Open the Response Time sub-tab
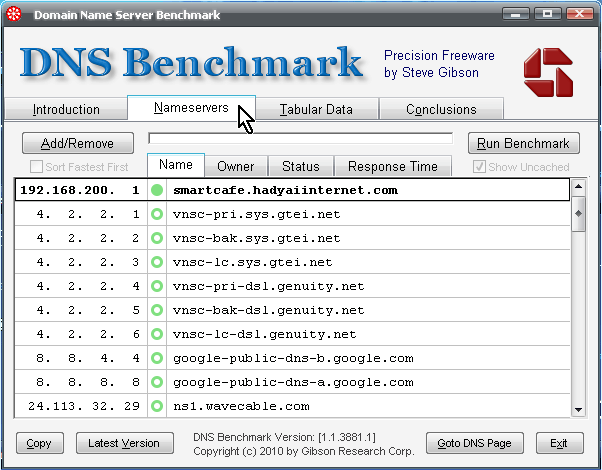602x470 pixels. (x=393, y=166)
